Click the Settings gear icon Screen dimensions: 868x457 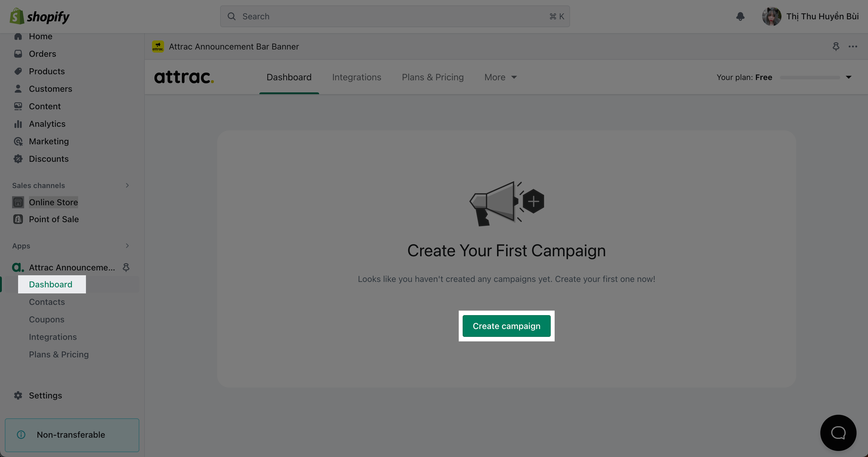(x=18, y=395)
